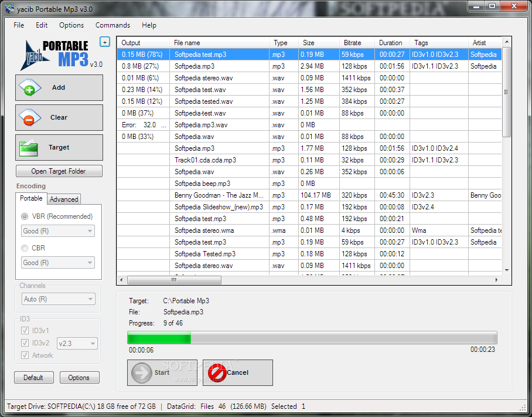Click the Default button

[x=33, y=378]
